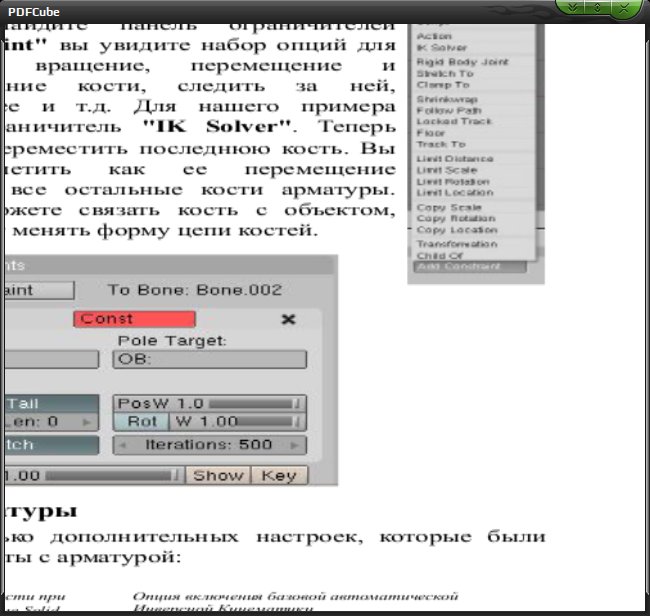The image size is (650, 616).
Task: Click the 'Key' button
Action: click(x=279, y=475)
